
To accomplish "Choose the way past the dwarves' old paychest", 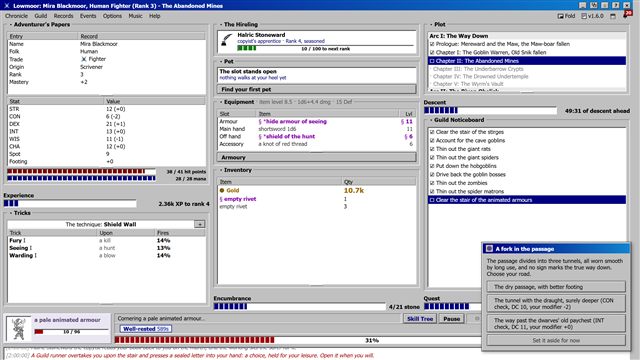I will 556,324.
